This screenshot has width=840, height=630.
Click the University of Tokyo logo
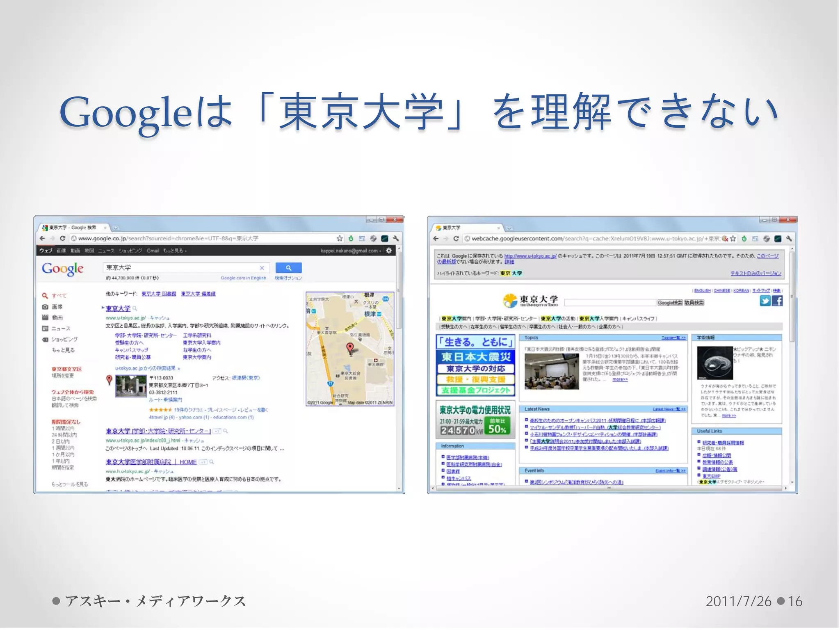click(x=530, y=301)
